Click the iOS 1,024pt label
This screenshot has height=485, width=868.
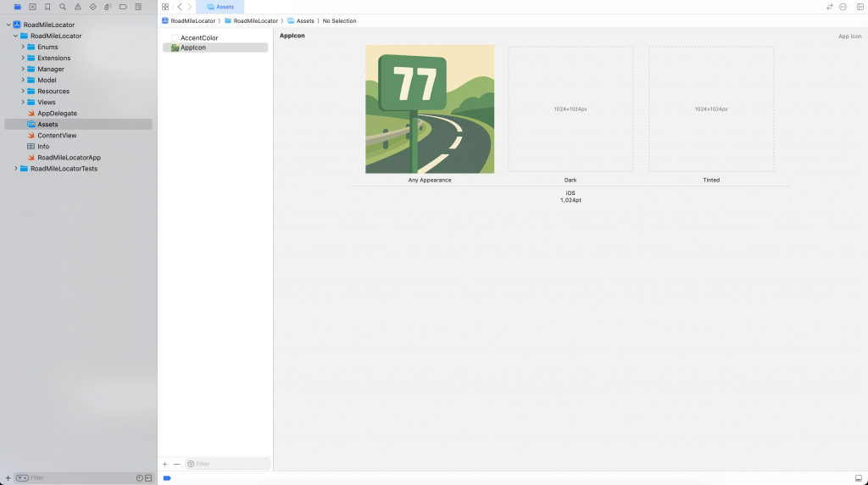tap(570, 197)
